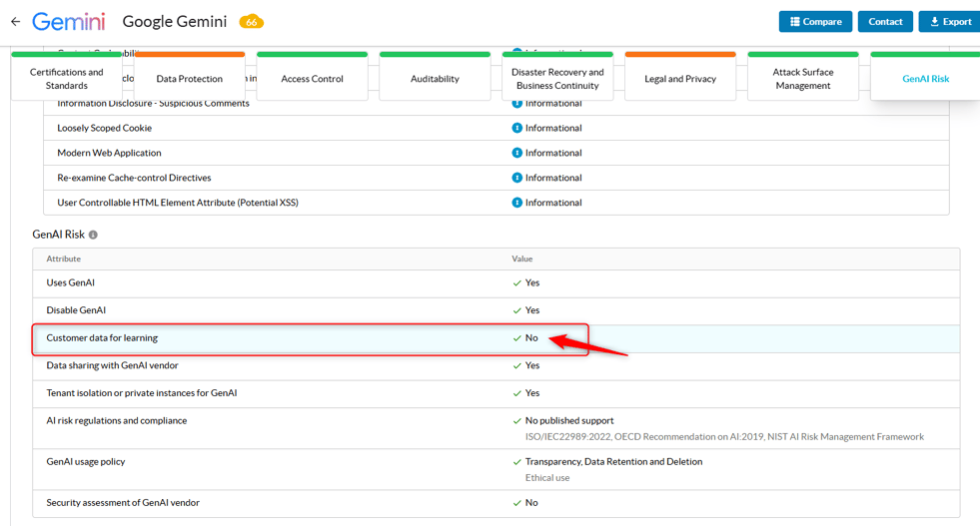Click Transparency, Data Retention and Deletion value
980x526 pixels.
click(613, 462)
